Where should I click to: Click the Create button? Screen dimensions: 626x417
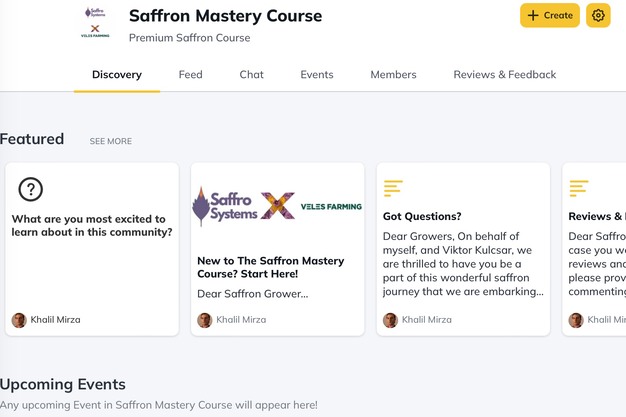(x=549, y=15)
